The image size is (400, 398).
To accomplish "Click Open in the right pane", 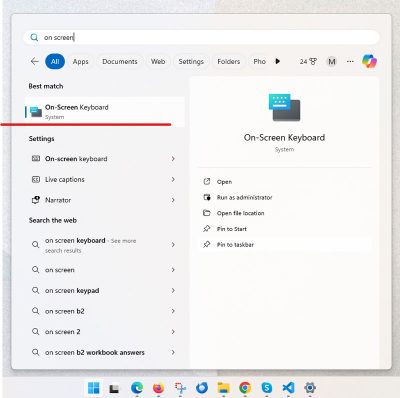I will 224,182.
